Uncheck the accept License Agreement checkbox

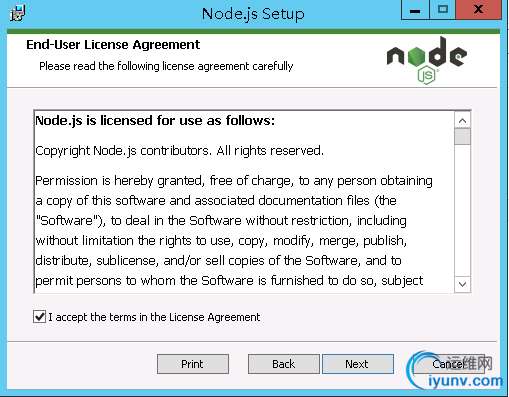tap(39, 317)
